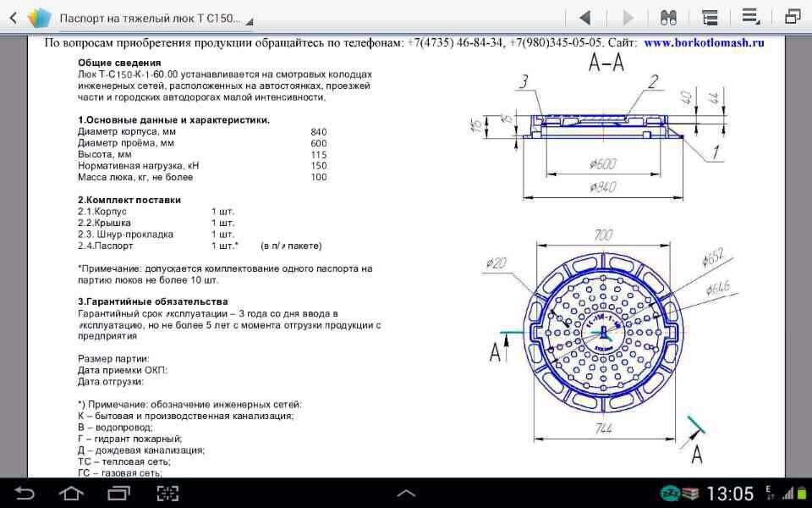This screenshot has width=812, height=508.
Task: Tap the value 115 for Высота
Action: [319, 155]
